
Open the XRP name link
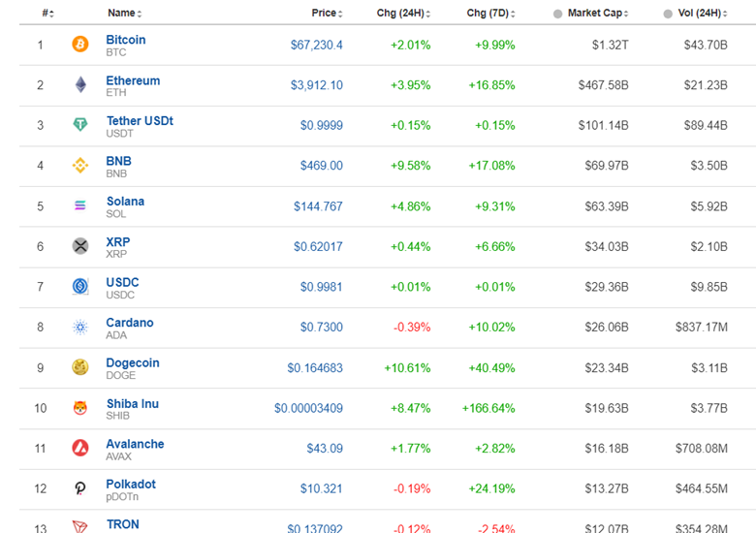pos(118,241)
